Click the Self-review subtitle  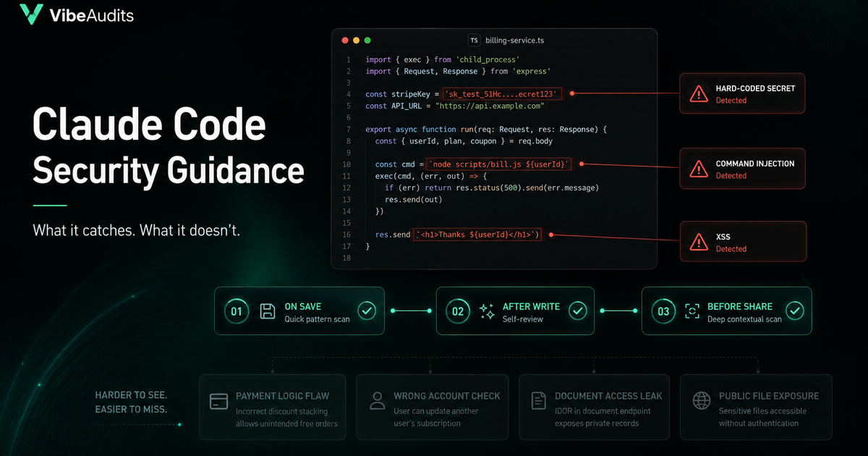coord(523,319)
